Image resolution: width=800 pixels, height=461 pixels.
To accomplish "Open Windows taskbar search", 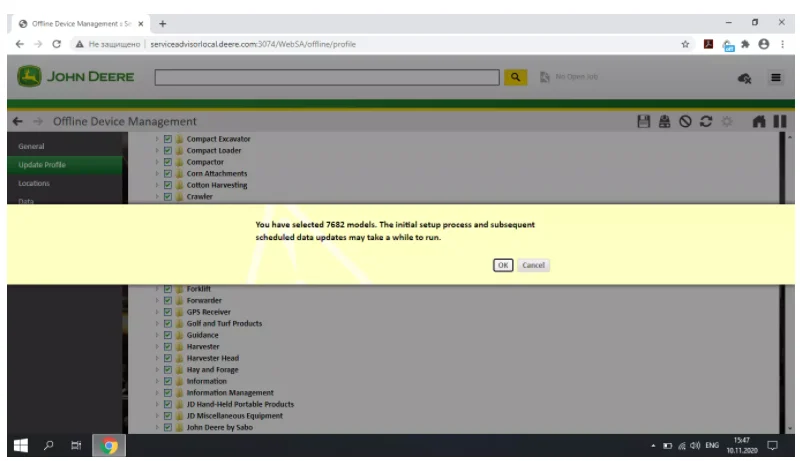I will (48, 446).
